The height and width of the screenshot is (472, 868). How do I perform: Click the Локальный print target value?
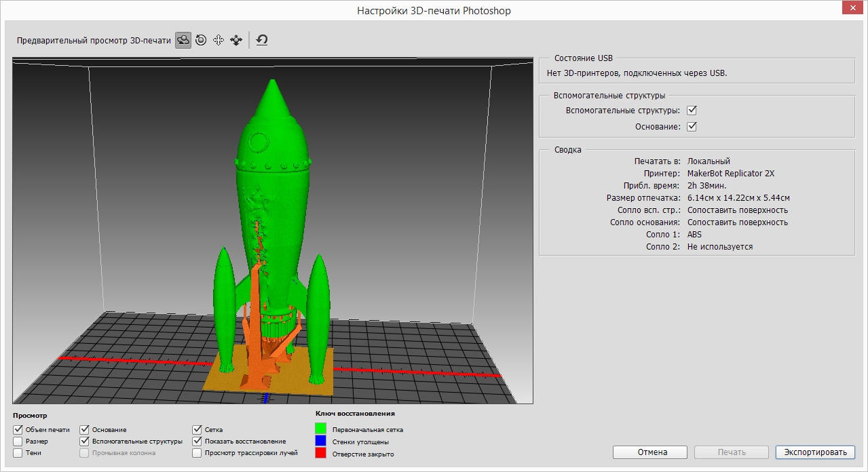click(709, 161)
